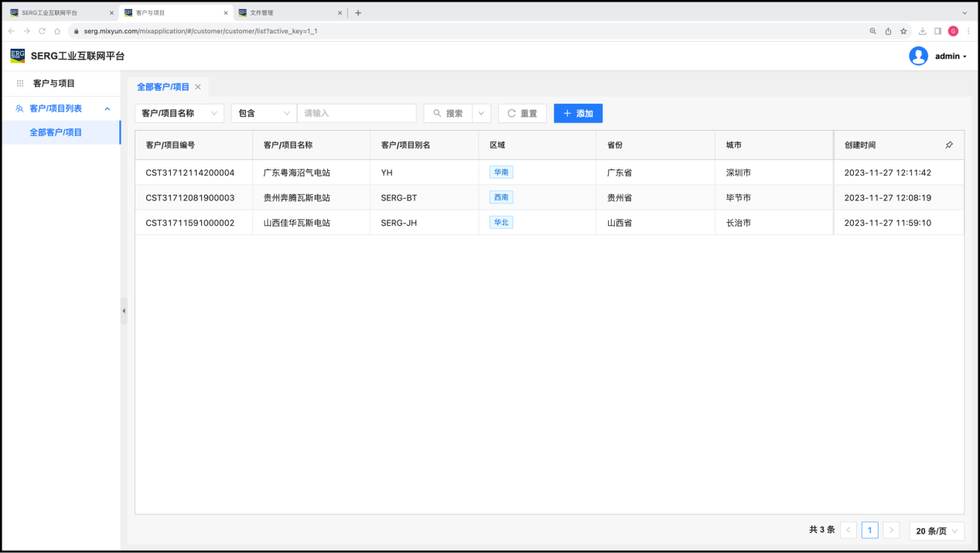Collapse the sidebar using the handle arrow
The height and width of the screenshot is (553, 980).
click(124, 310)
